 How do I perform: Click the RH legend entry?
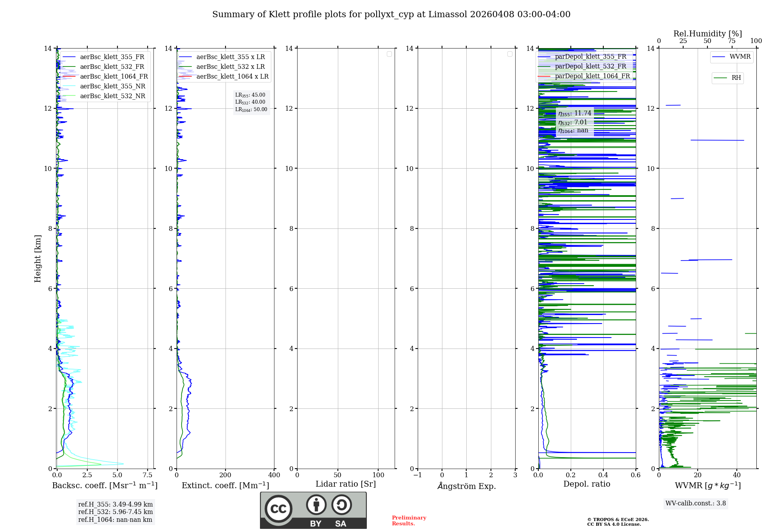pos(736,78)
